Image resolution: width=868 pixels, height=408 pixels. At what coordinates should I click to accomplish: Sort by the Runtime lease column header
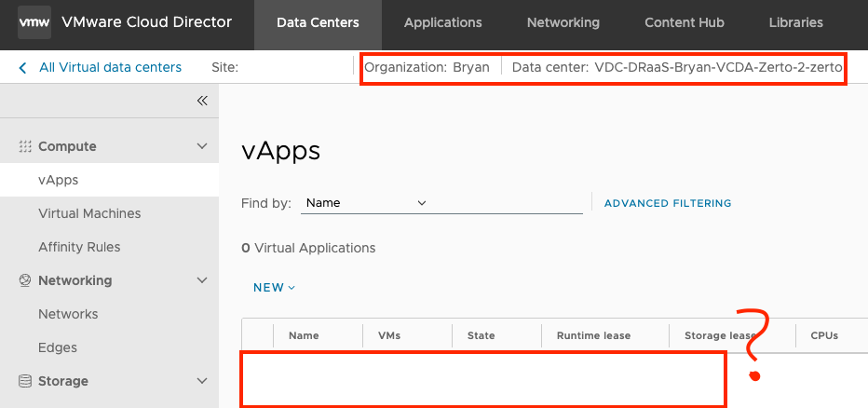tap(593, 335)
